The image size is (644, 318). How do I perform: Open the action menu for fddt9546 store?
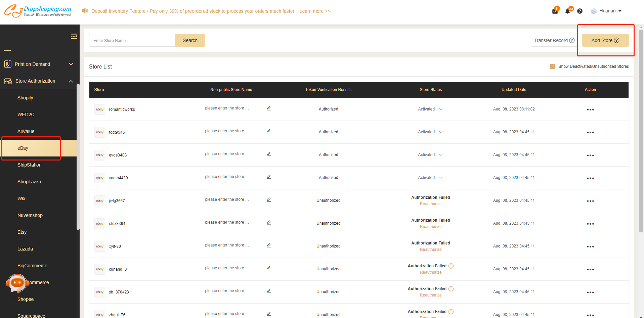(x=590, y=133)
